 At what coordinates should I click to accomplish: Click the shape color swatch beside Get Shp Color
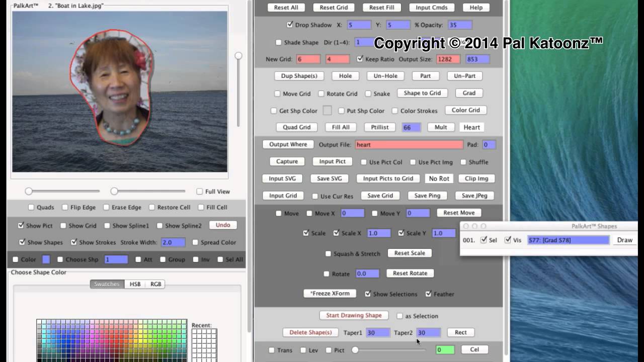tap(327, 110)
